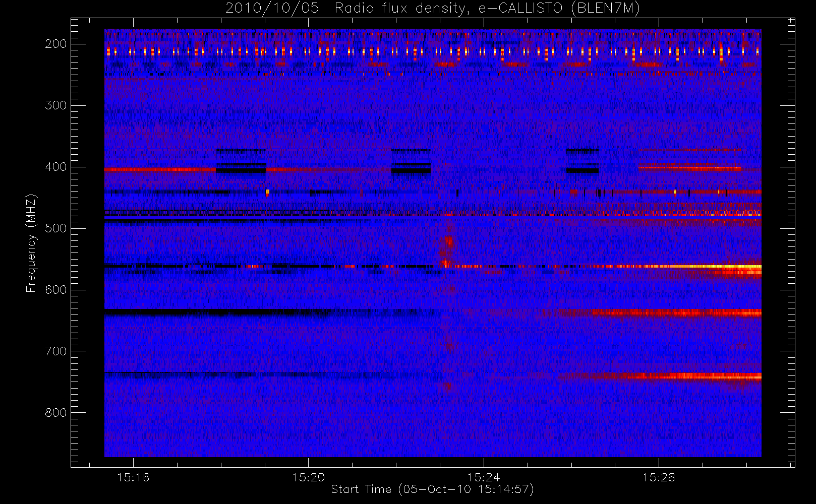The image size is (816, 504).
Task: Click the 15:16 time tick label
Action: (133, 477)
